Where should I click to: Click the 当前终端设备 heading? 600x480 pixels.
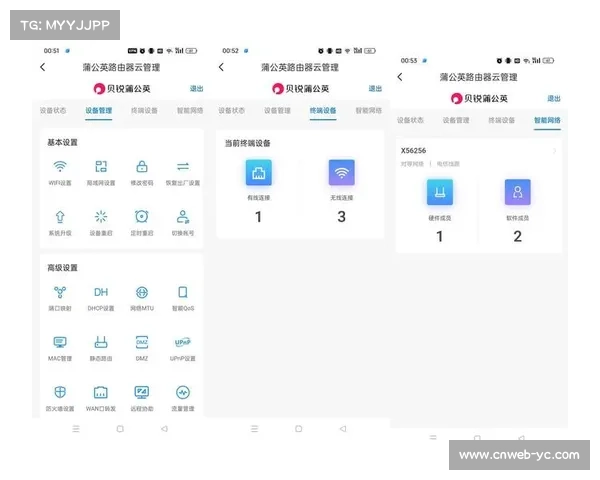tap(248, 143)
